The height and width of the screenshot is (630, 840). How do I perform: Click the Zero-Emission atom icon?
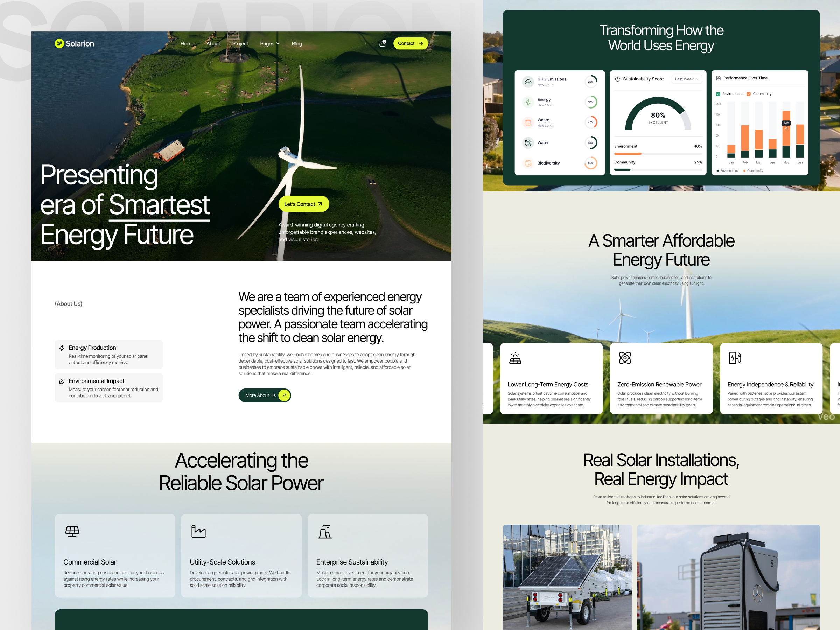click(625, 357)
